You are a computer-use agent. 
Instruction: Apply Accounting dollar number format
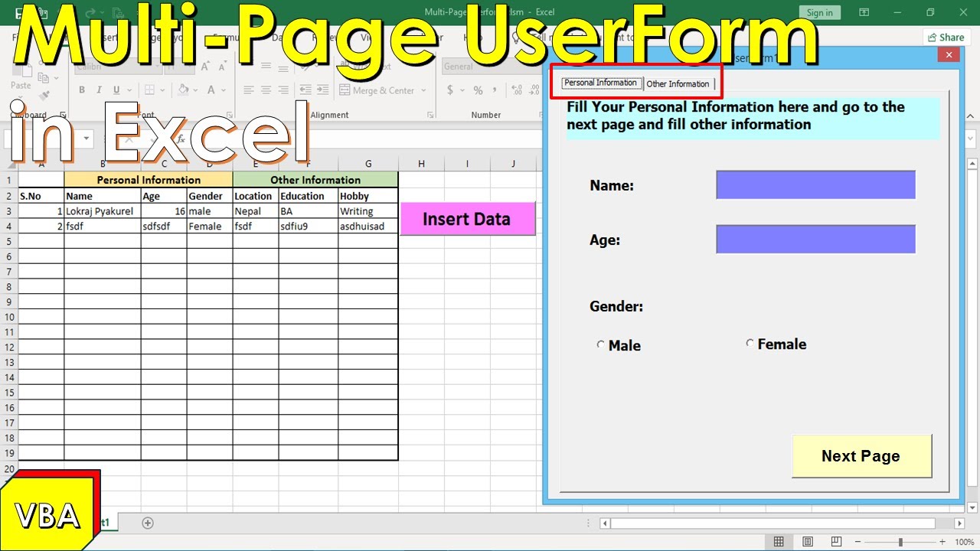pos(450,90)
